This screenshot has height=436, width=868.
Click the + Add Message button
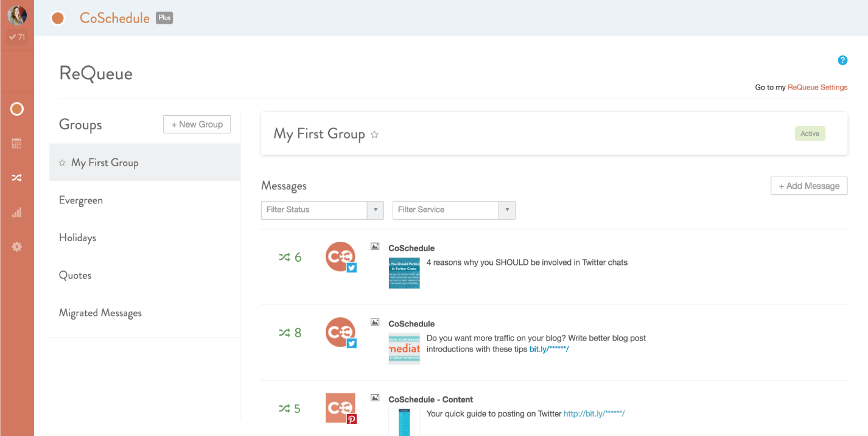(809, 186)
